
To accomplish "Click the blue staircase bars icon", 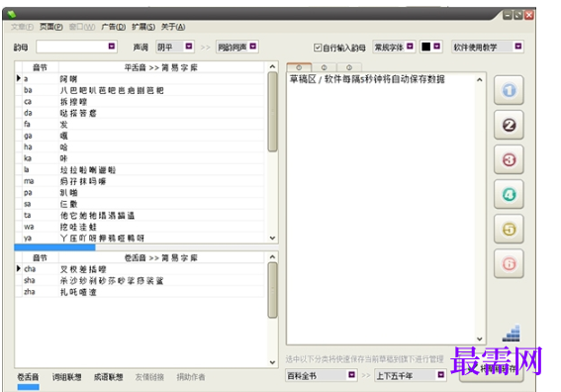I will tap(512, 334).
